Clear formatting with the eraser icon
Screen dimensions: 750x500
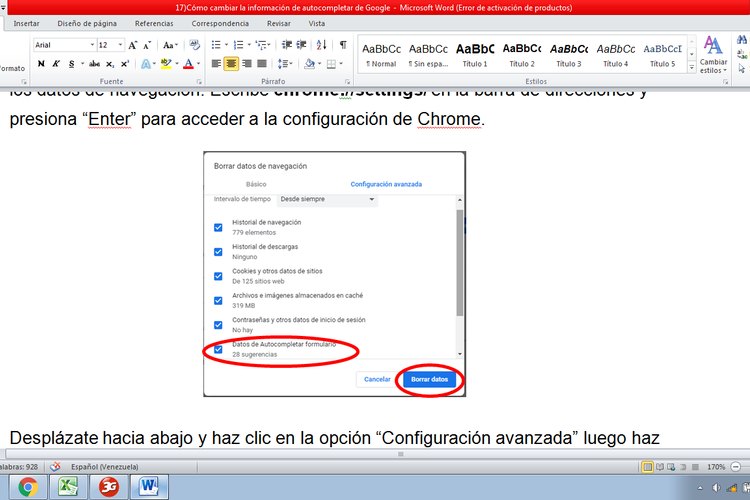click(x=194, y=45)
